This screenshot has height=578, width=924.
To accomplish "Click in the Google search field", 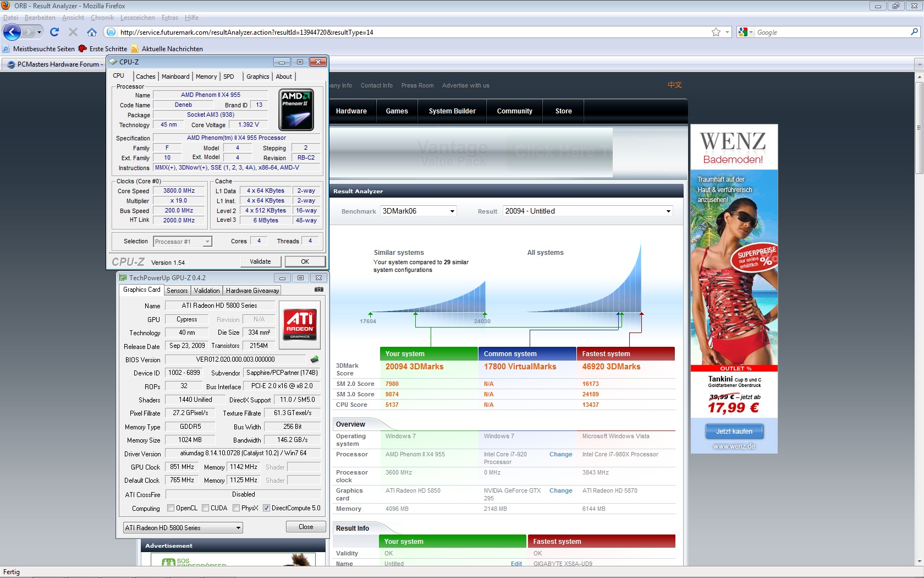I will pyautogui.click(x=832, y=32).
